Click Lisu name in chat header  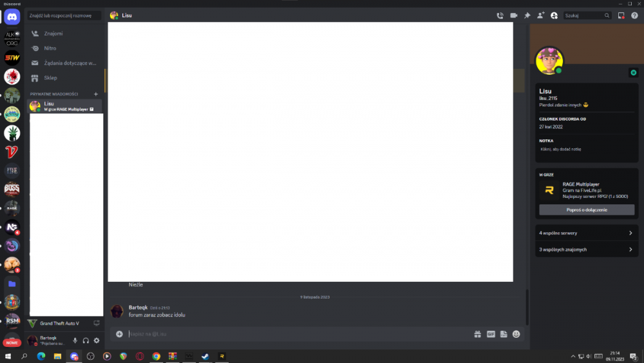(x=126, y=15)
